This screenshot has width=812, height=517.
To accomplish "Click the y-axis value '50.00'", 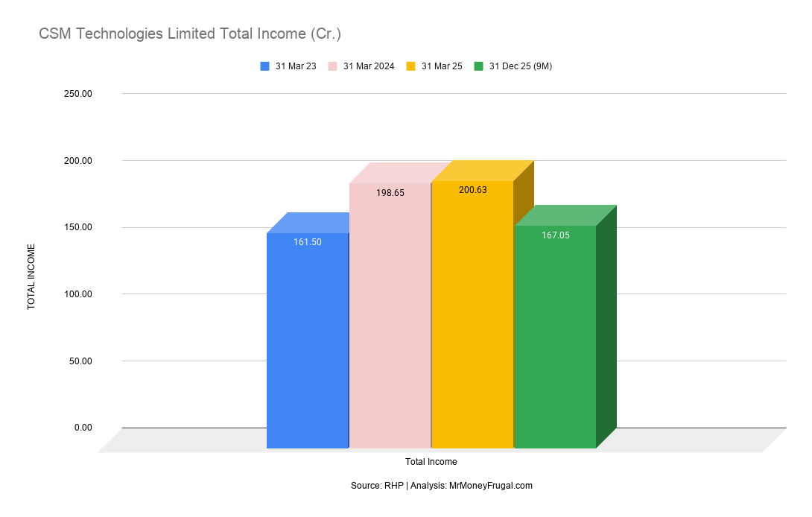I will tap(80, 361).
